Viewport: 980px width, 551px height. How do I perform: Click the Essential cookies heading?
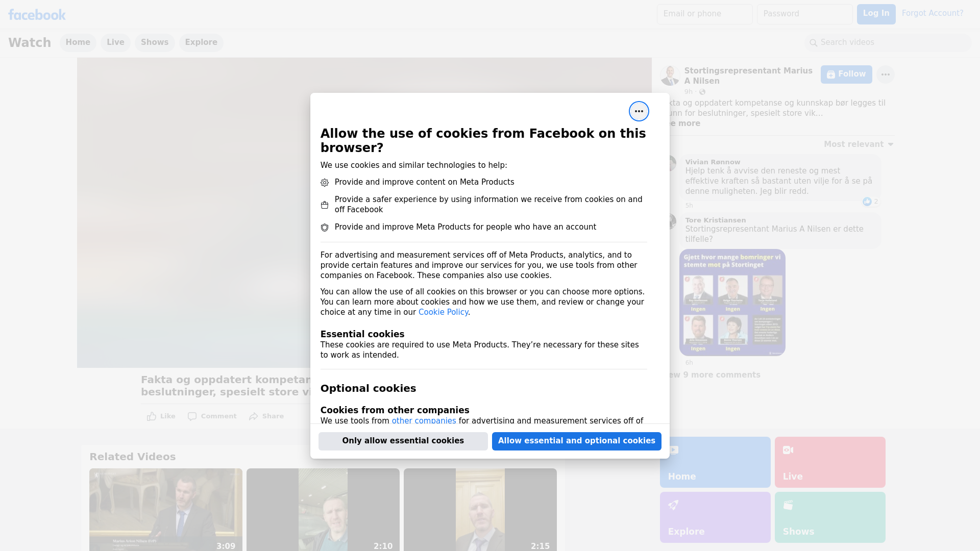362,334
